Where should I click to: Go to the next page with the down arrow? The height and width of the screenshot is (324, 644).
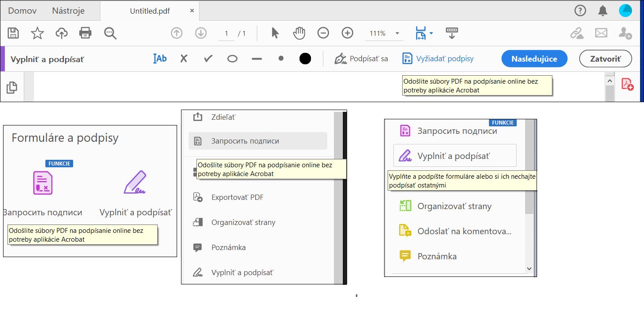pos(201,33)
